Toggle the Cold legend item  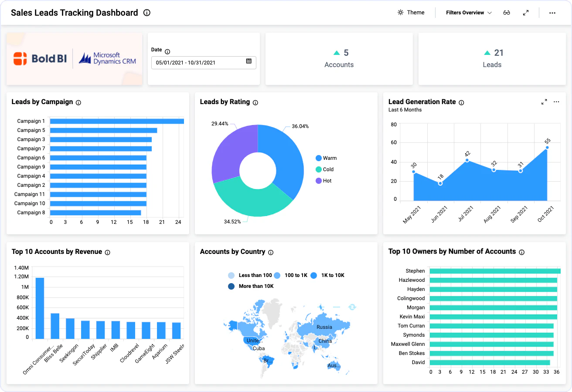click(x=325, y=169)
